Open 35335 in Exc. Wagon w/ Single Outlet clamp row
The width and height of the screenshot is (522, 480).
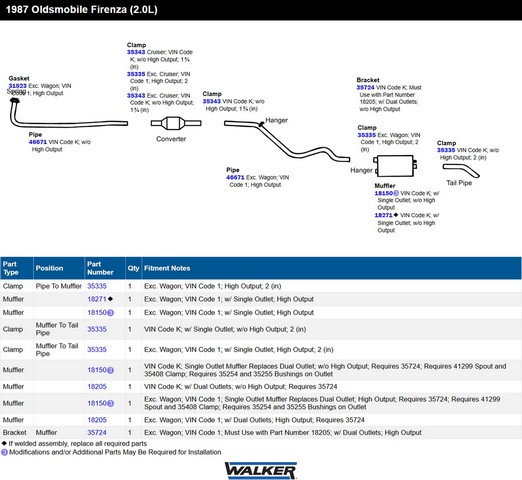click(x=97, y=350)
